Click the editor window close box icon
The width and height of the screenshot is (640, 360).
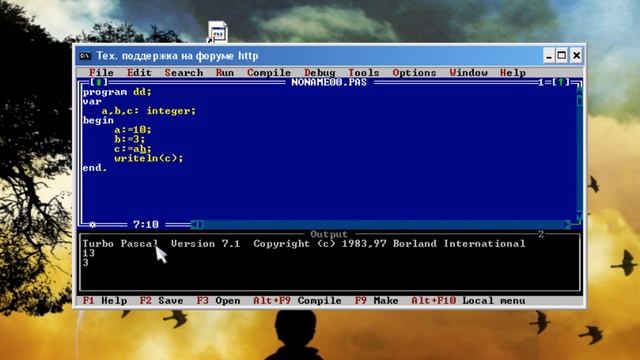[x=98, y=82]
